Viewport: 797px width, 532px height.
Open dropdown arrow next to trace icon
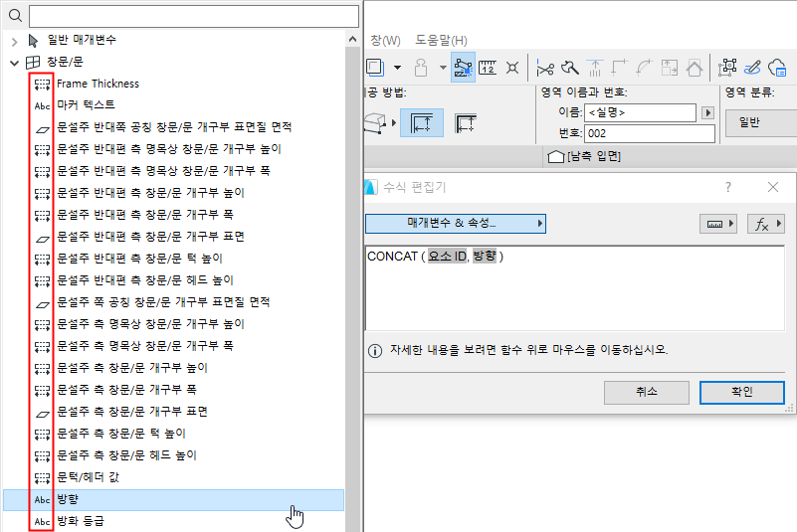click(x=397, y=68)
